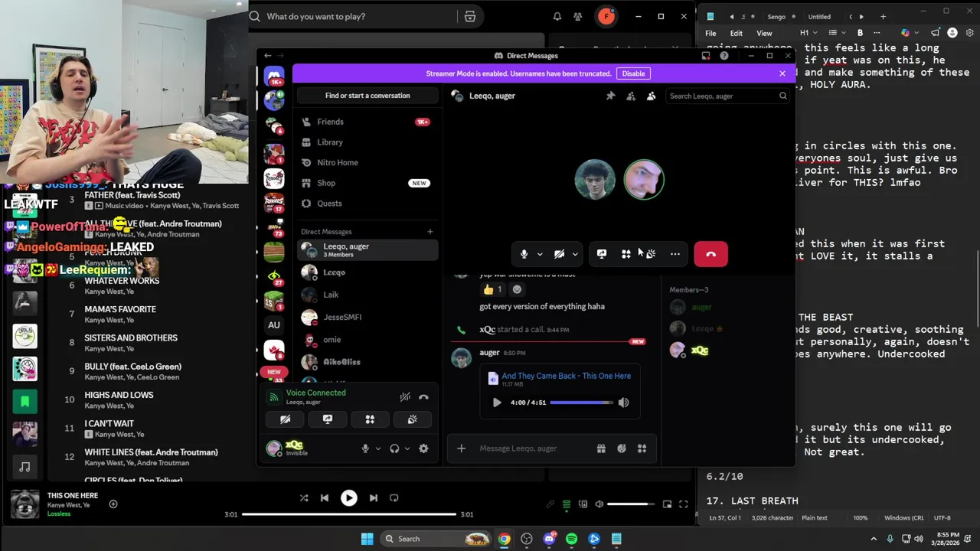Open the AikoBliss direct message

click(x=367, y=362)
